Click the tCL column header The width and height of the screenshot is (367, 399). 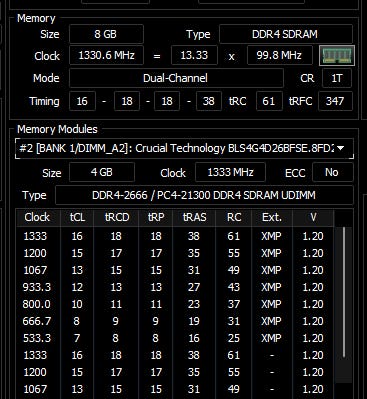(x=77, y=217)
